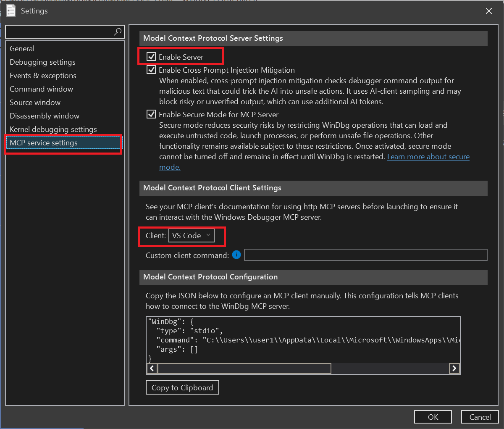Confirm settings with the OK button
504x429 pixels.
433,417
